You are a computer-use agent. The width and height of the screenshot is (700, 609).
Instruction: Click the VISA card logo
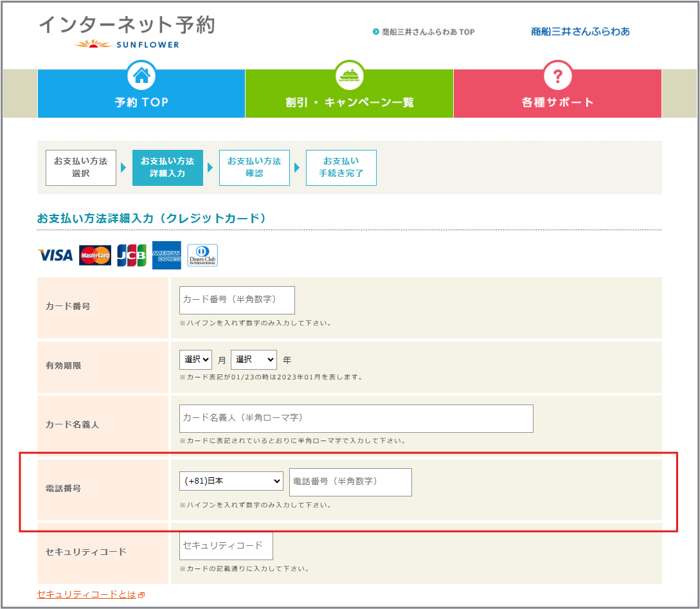pyautogui.click(x=55, y=255)
